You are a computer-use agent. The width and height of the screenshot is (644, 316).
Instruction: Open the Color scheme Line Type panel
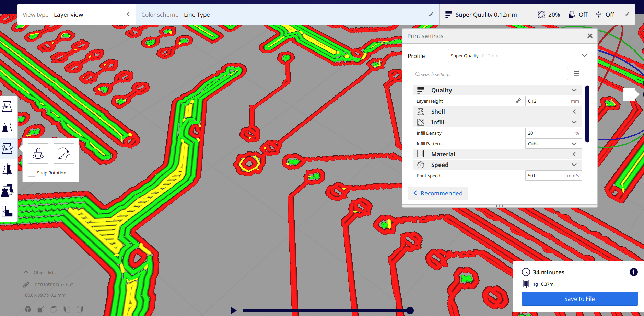coord(287,15)
